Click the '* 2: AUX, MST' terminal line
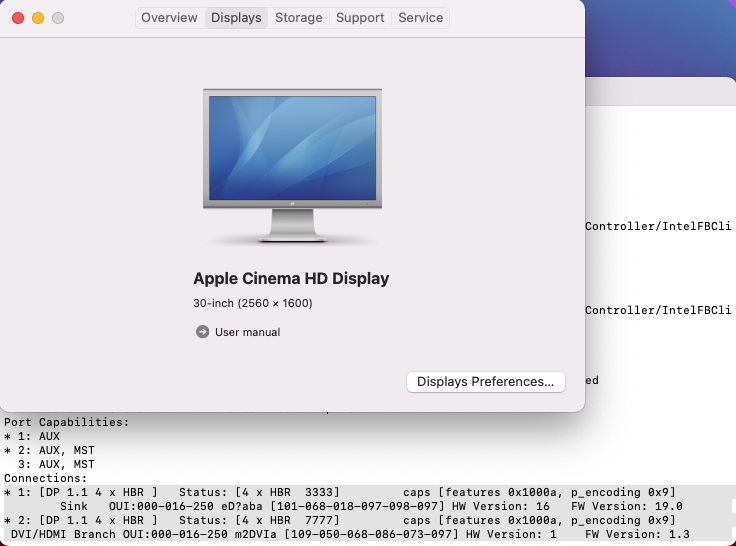 click(49, 450)
